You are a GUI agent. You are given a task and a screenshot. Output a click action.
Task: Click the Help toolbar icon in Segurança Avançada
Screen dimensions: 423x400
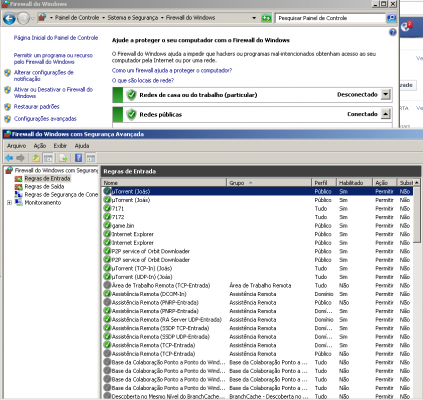tap(78, 158)
